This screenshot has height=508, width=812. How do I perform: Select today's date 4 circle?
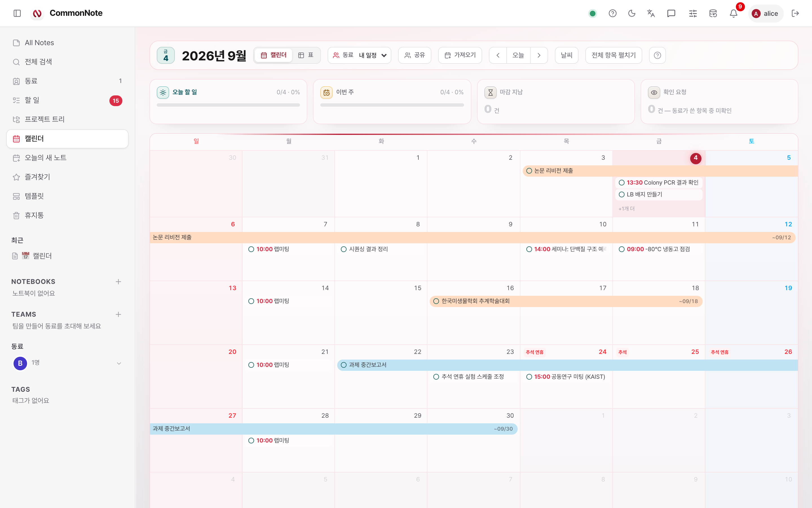[696, 158]
